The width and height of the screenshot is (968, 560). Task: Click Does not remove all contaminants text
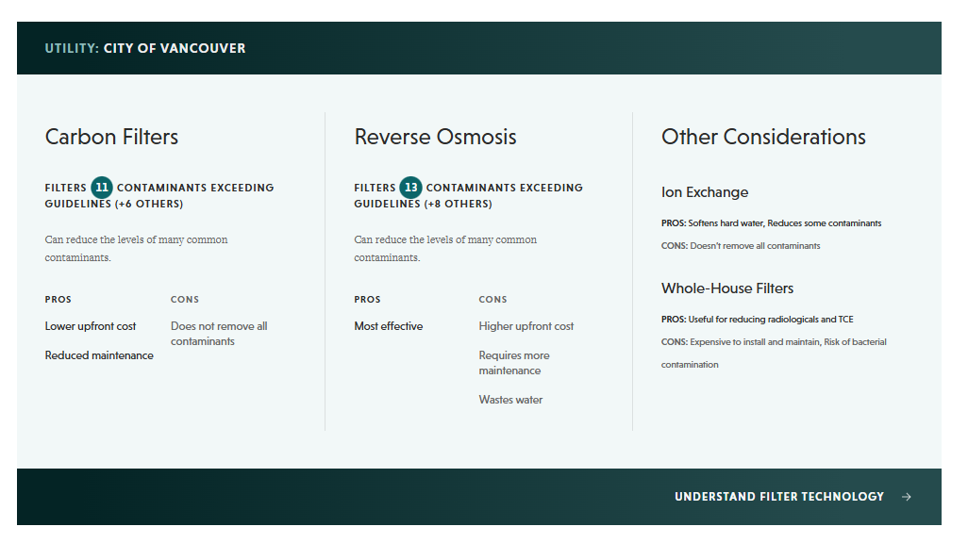(219, 334)
